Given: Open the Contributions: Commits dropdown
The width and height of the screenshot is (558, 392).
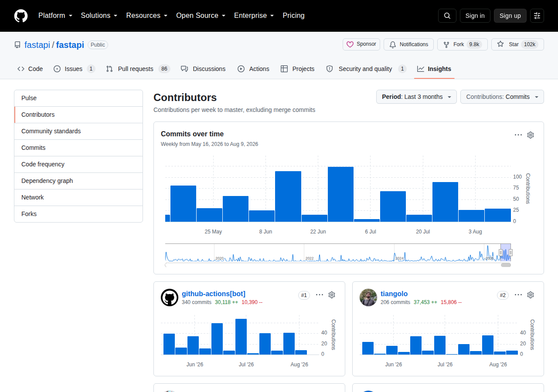Looking at the screenshot, I should [502, 97].
